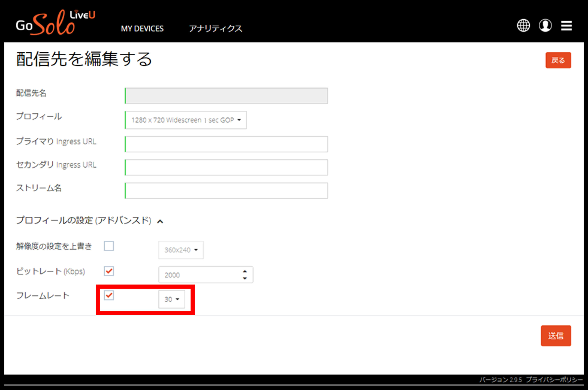Click the プライマリ Ingress URL field

click(226, 144)
